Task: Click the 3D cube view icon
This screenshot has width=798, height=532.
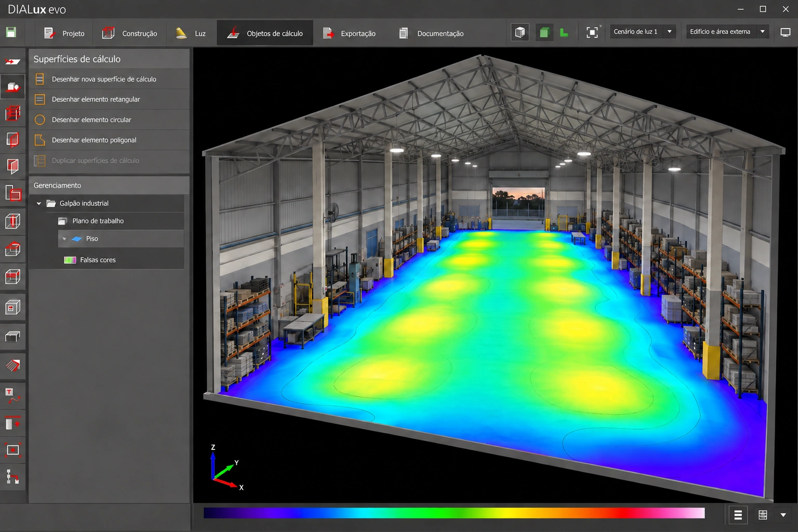Action: [x=520, y=32]
